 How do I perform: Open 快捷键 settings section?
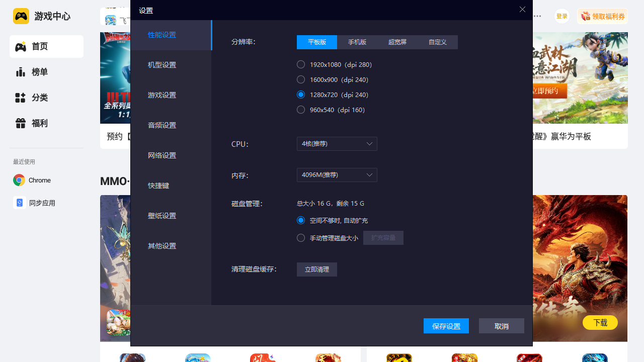click(171, 186)
